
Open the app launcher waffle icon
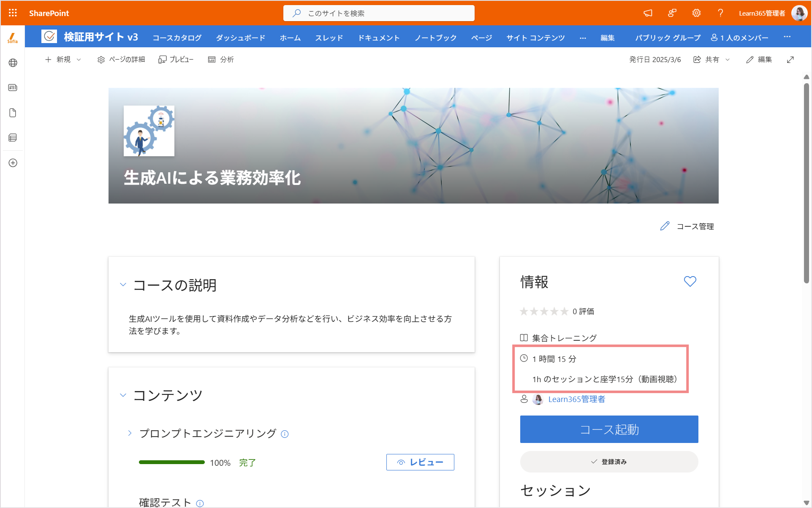pyautogui.click(x=13, y=13)
